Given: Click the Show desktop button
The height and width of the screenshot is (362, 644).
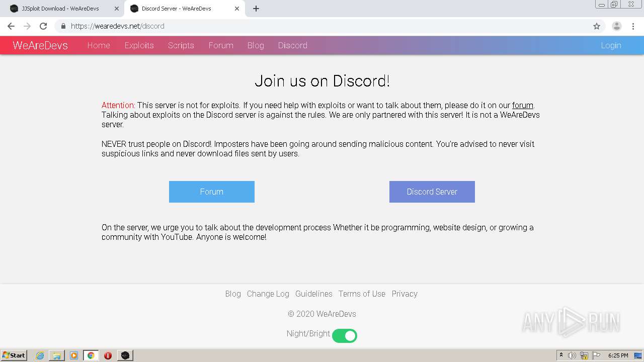Looking at the screenshot, I should pos(638,355).
